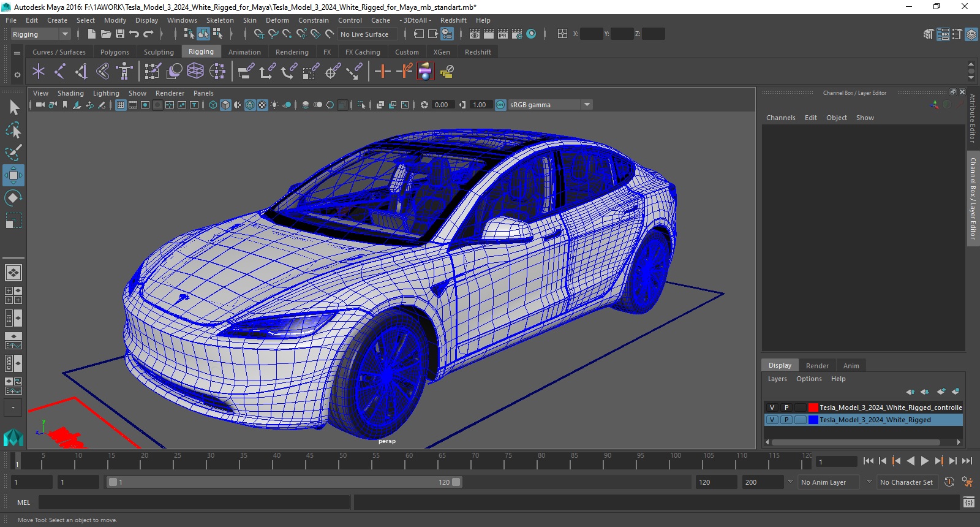Open the Script Editor icon
Screen dimensions: 980x527
pos(969,502)
